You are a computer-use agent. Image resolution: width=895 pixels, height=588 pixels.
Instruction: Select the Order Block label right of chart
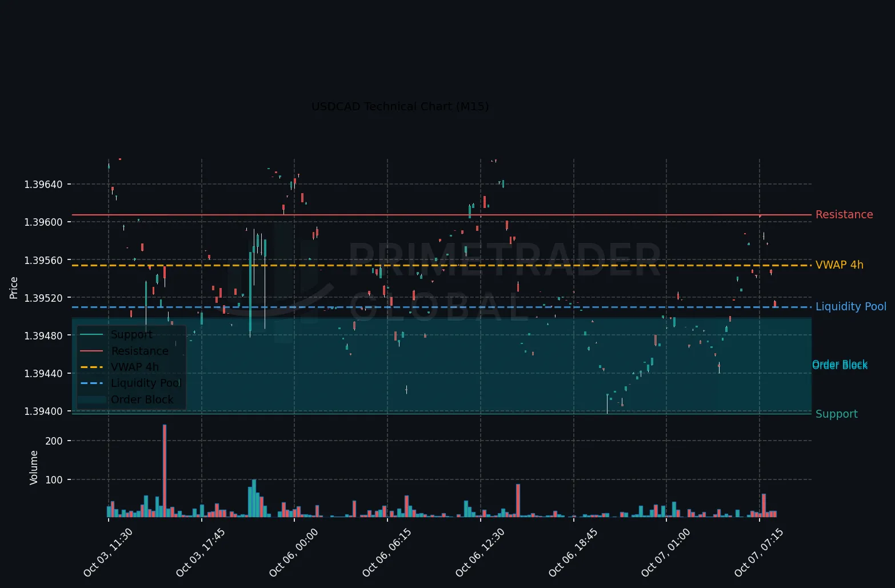tap(840, 365)
